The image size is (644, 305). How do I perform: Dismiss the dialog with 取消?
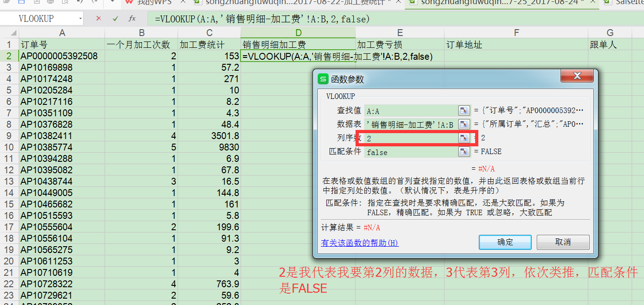click(563, 242)
